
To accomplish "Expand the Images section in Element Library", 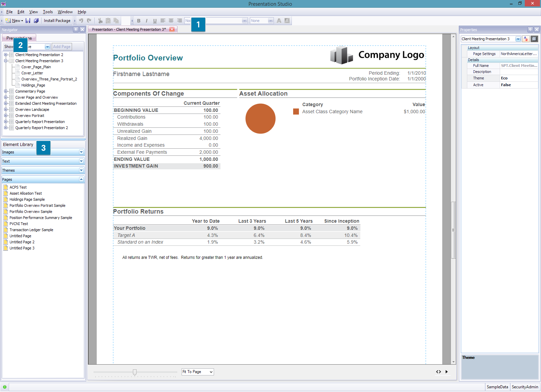I will point(81,152).
